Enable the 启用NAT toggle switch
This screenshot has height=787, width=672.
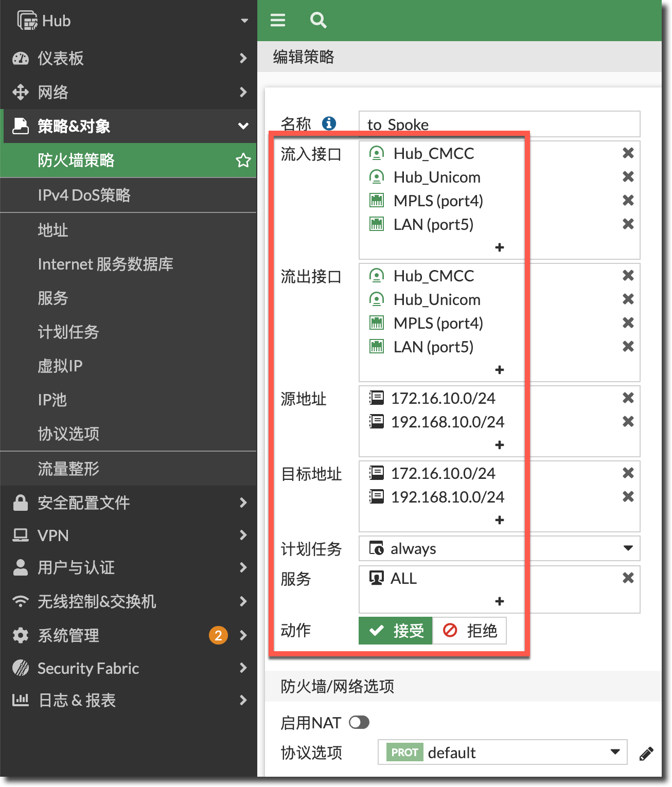click(x=359, y=723)
